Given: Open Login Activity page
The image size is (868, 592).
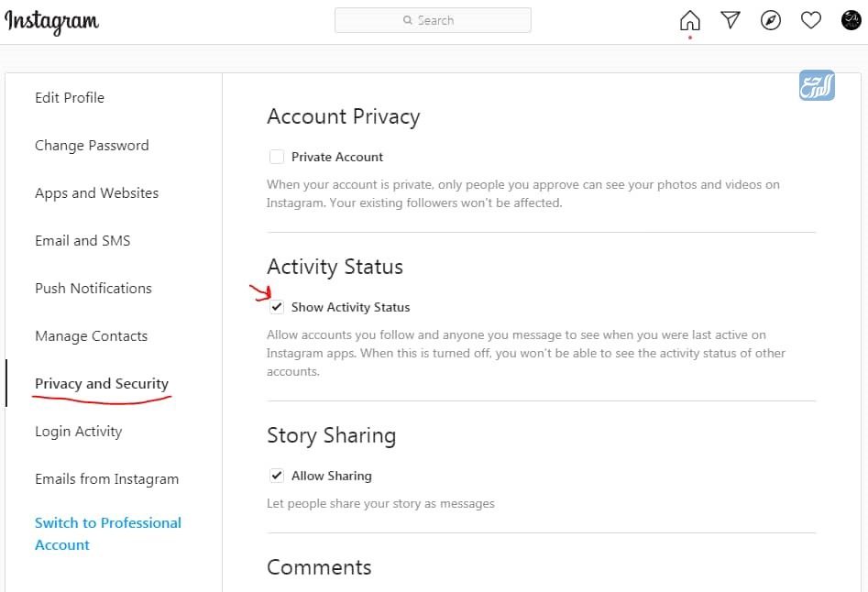Looking at the screenshot, I should pos(79,431).
